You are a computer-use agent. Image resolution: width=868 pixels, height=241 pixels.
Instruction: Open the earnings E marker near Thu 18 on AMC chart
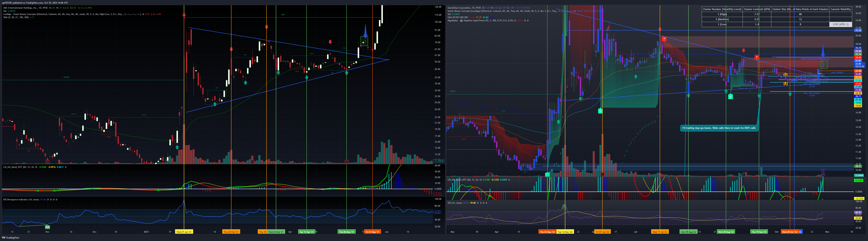(x=252, y=162)
